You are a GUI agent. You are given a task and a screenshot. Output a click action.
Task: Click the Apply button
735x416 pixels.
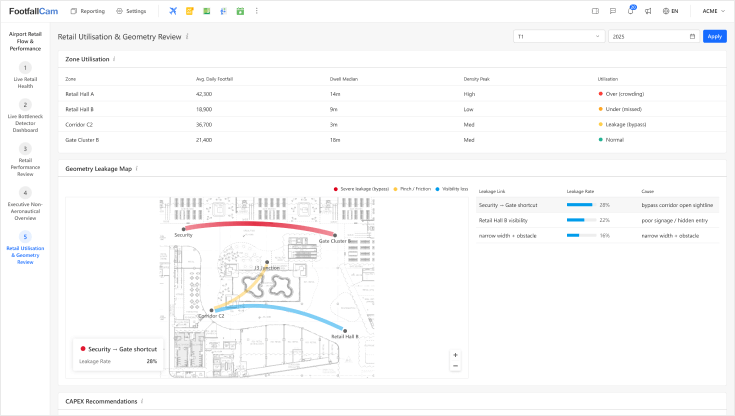coord(714,36)
